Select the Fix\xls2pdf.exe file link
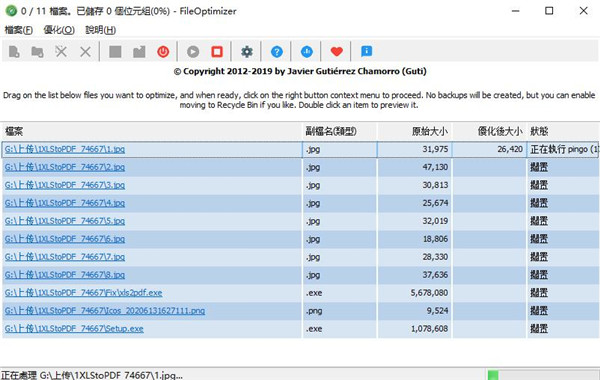Viewport: 600px width, 380px height. tap(83, 293)
